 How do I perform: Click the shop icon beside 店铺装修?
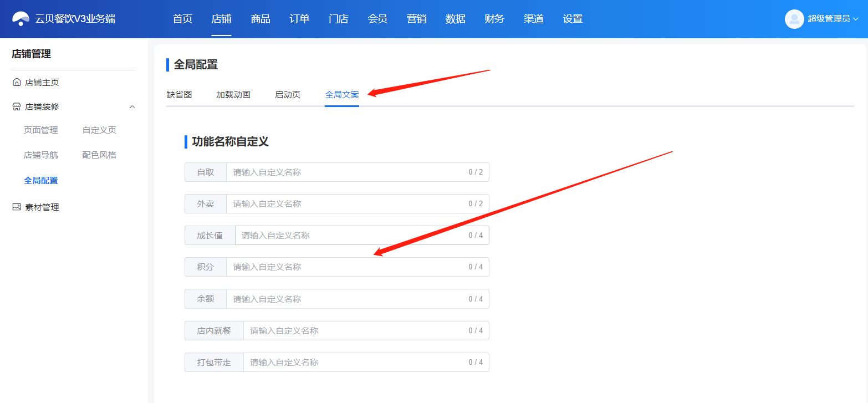tap(17, 106)
